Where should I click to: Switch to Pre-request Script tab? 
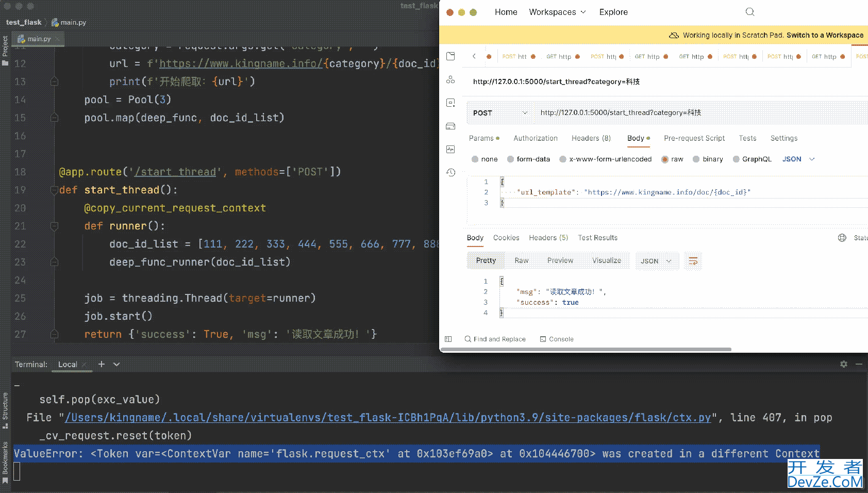(694, 138)
